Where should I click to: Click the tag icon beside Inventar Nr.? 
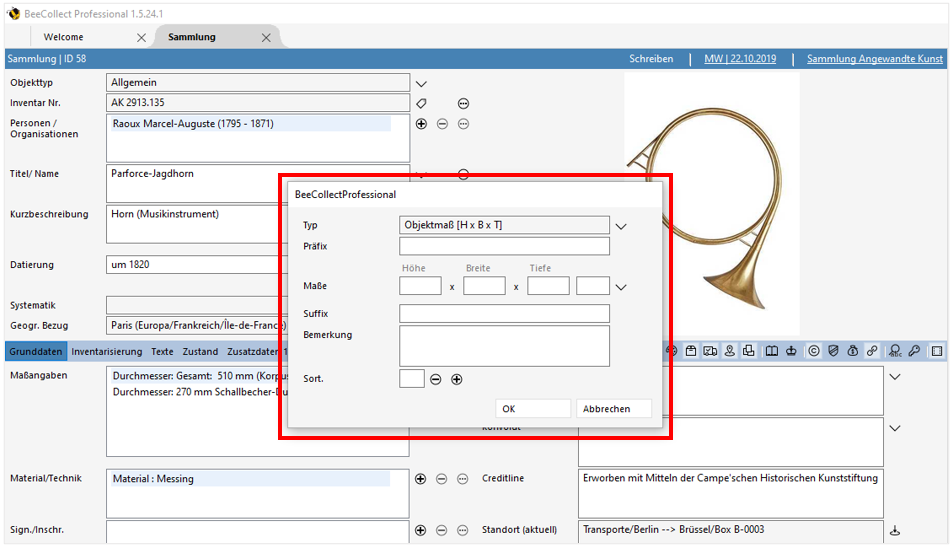point(421,103)
